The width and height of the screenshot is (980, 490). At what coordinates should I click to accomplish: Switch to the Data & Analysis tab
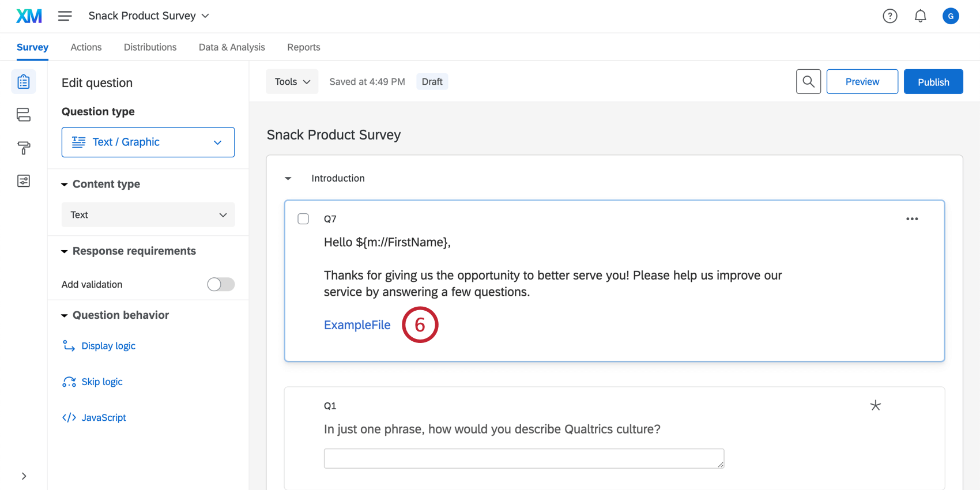tap(232, 47)
